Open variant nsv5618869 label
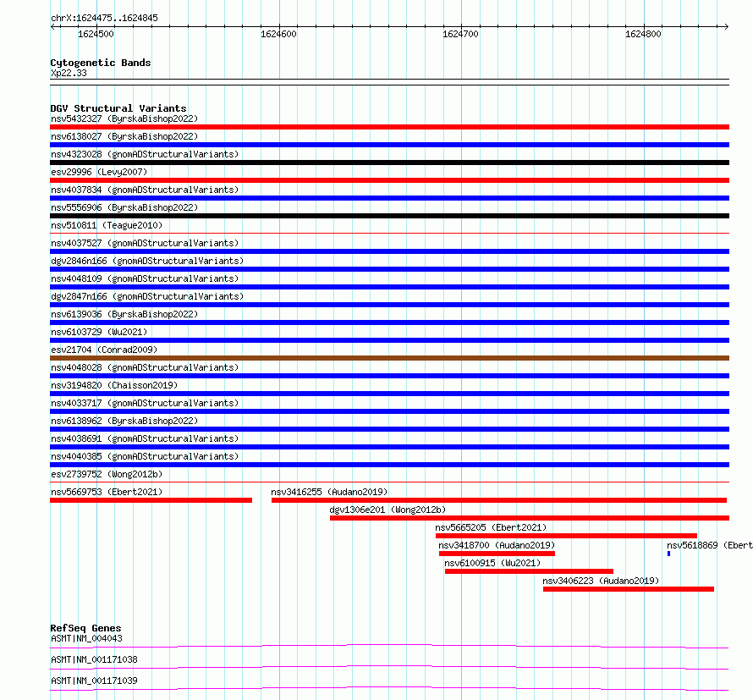Screen dimensions: 753x700 tap(710, 545)
